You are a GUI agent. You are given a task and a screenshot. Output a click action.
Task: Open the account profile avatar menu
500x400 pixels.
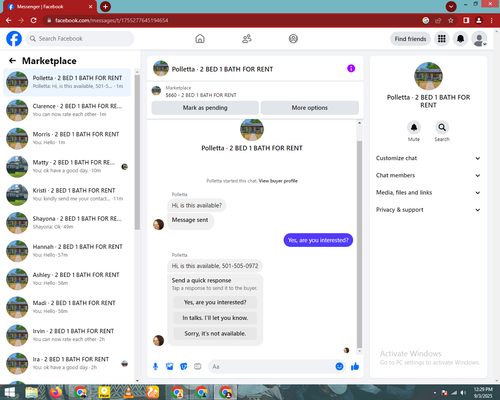pyautogui.click(x=479, y=39)
